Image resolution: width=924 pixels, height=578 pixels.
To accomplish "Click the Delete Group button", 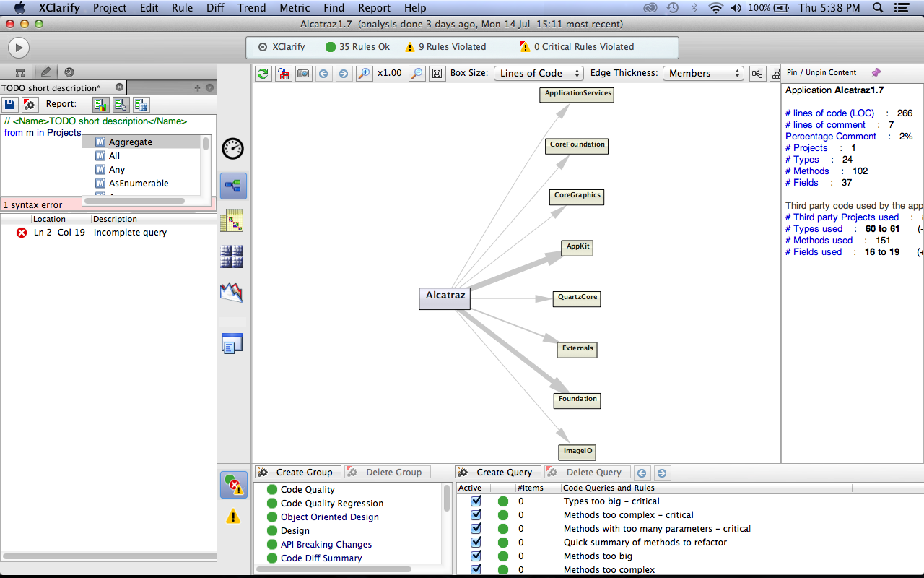I will (x=387, y=473).
